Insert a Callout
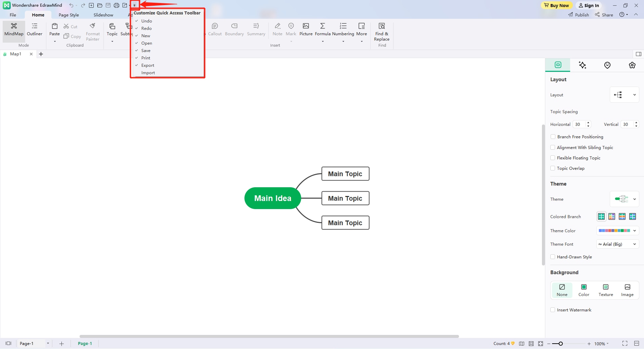644x349 pixels. (x=215, y=30)
